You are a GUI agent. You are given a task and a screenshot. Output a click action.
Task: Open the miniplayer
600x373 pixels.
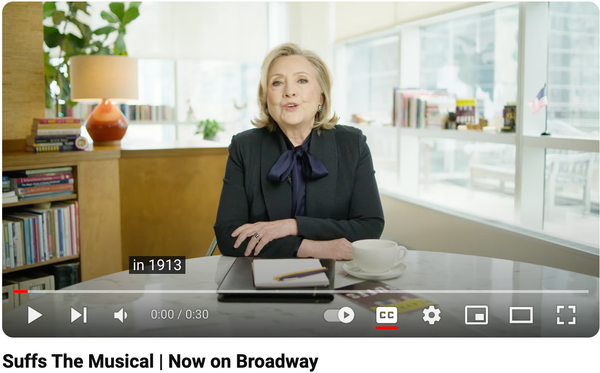[476, 315]
